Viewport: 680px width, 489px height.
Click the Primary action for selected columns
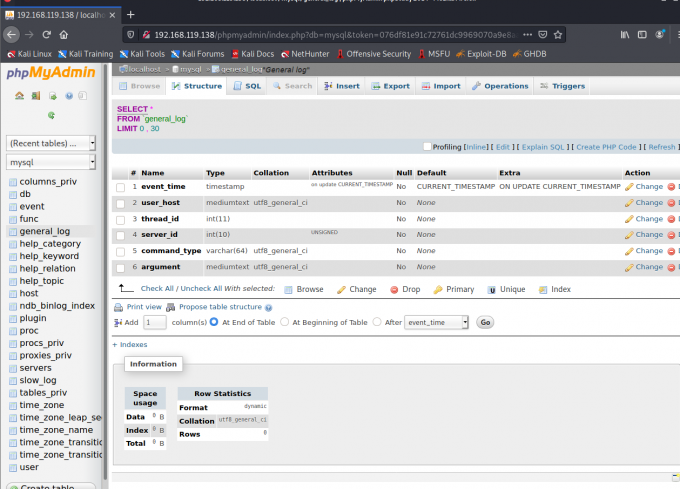click(454, 289)
